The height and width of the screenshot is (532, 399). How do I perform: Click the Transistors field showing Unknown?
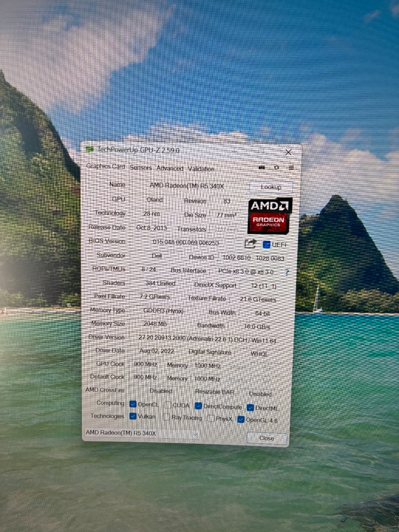tap(226, 229)
